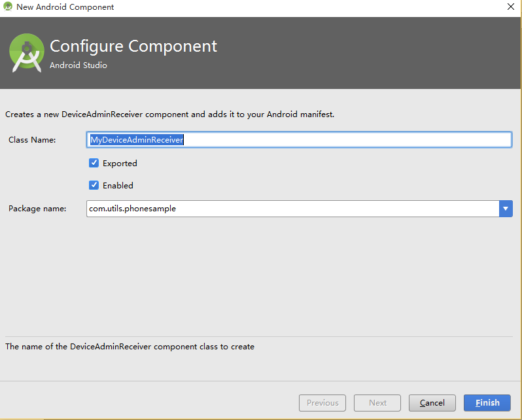522x420 pixels.
Task: Click the Previous button
Action: tap(322, 403)
